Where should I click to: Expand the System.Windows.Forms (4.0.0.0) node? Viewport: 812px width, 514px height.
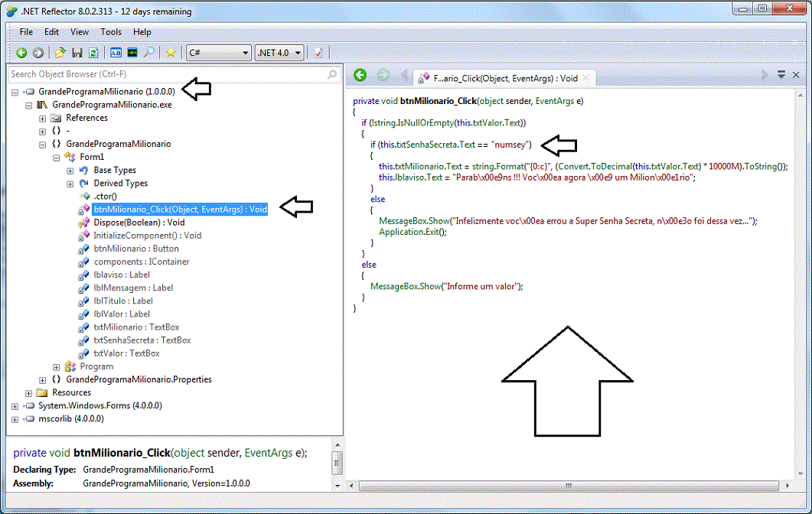click(x=15, y=406)
